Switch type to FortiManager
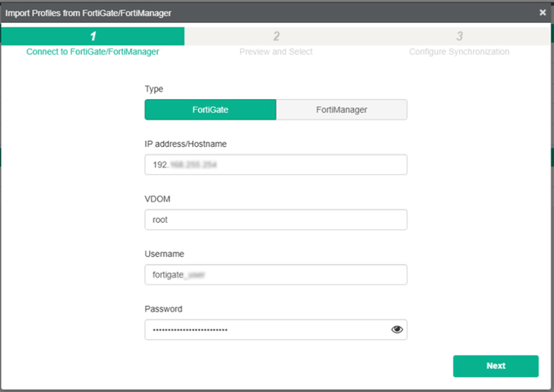The image size is (554, 392). (341, 109)
